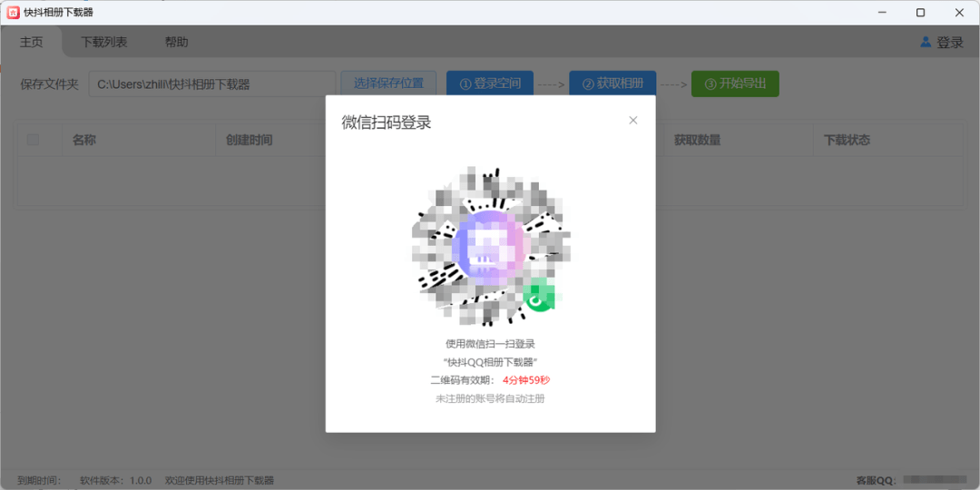The height and width of the screenshot is (490, 980).
Task: Click the 使用微信扫一扫登录 text
Action: pos(491,343)
